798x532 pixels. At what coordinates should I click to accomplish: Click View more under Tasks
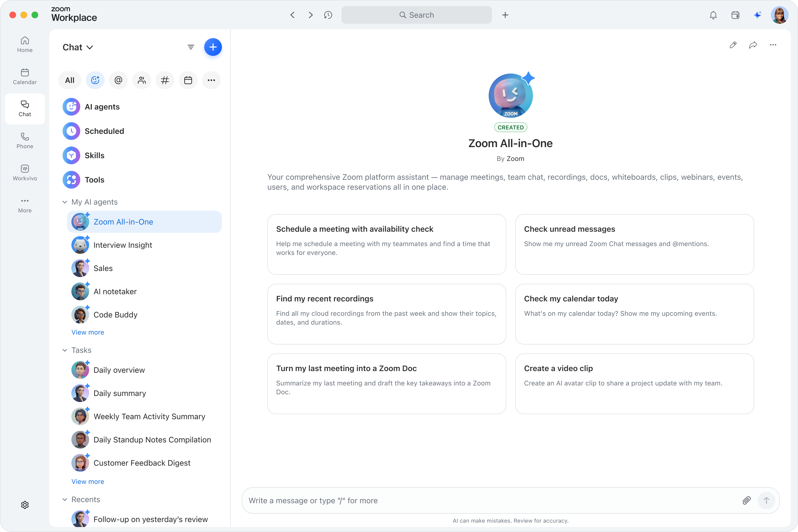(x=87, y=481)
